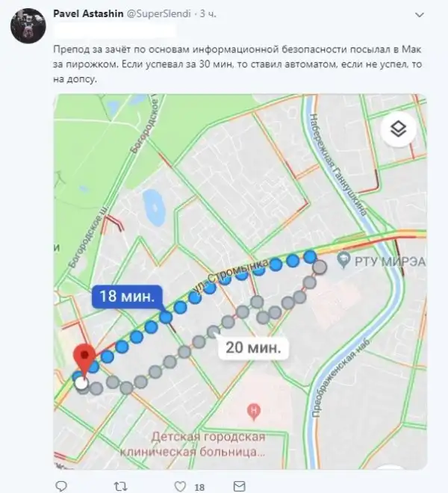
Task: Click the white route start point circle
Action: (x=81, y=384)
